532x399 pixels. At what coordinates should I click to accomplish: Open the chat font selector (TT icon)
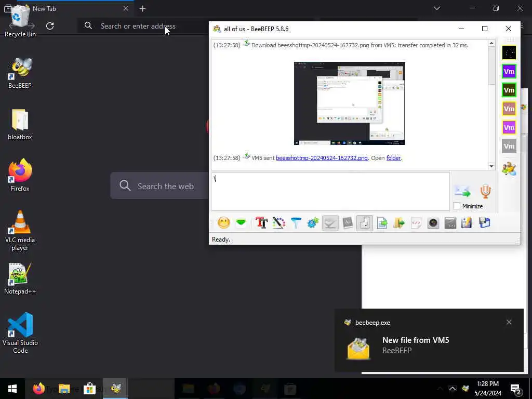click(262, 223)
